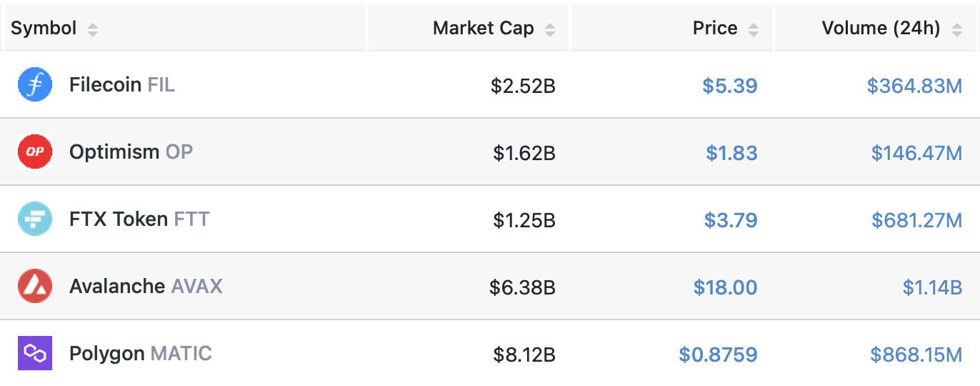Click the Filecoin coin logo icon

click(x=35, y=85)
